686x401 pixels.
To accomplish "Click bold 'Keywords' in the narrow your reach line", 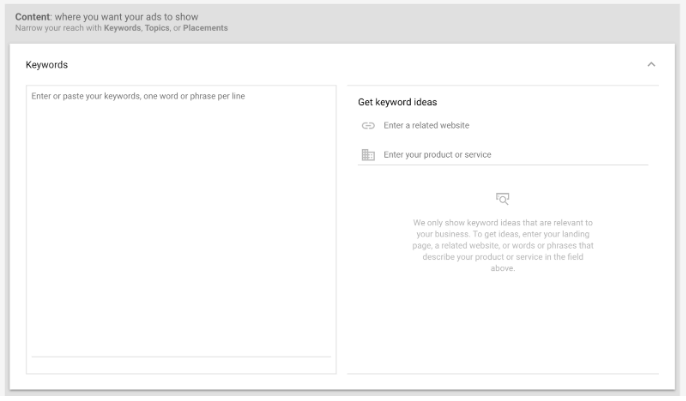I will click(122, 28).
